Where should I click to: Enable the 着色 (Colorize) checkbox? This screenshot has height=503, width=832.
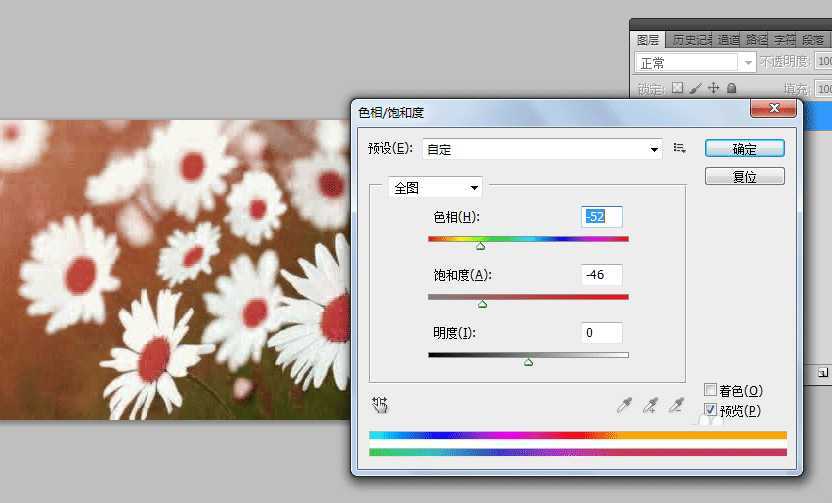(710, 390)
